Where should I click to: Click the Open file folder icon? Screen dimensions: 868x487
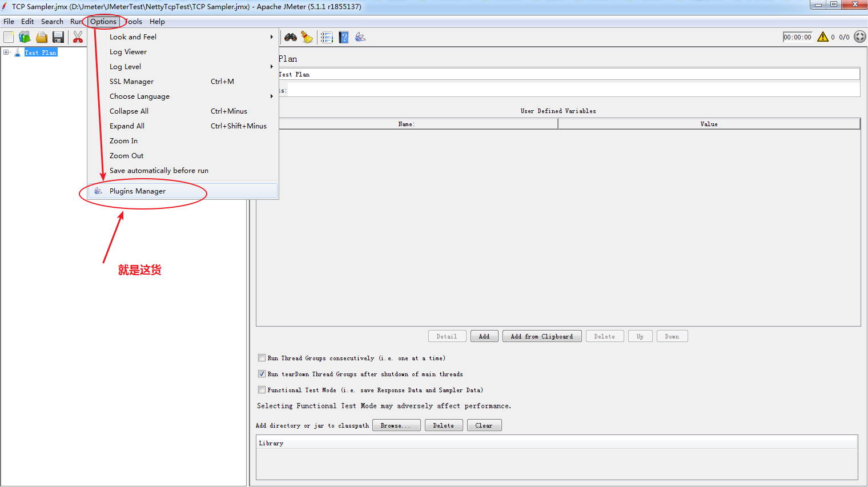(x=42, y=37)
